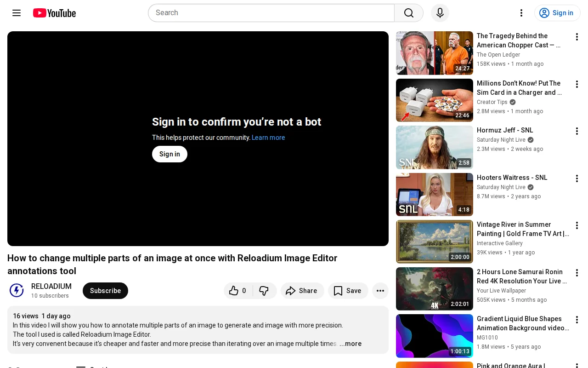Open American Chopper Cast video thumbnail
Image resolution: width=588 pixels, height=368 pixels.
pyautogui.click(x=435, y=53)
